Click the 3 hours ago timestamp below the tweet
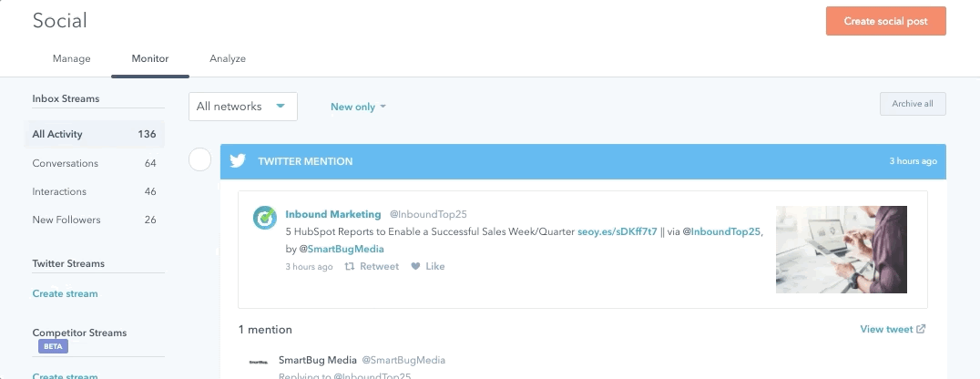The image size is (980, 379). 309,266
